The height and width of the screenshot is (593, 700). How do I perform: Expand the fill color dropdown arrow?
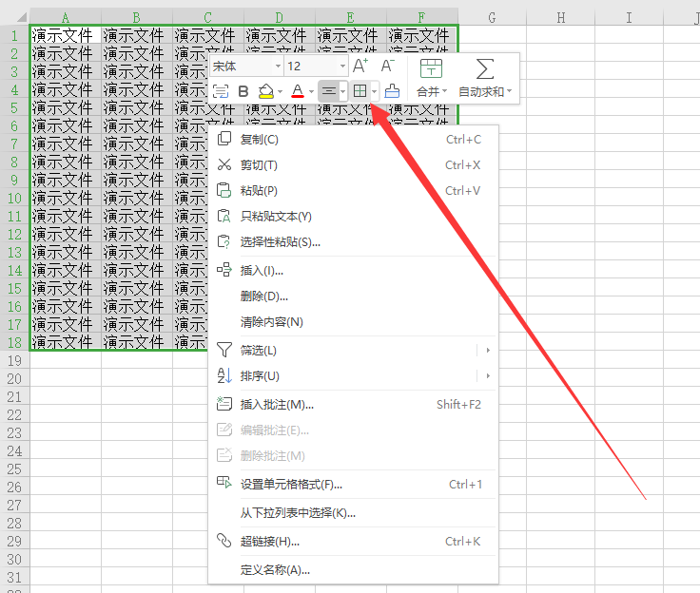tap(280, 92)
